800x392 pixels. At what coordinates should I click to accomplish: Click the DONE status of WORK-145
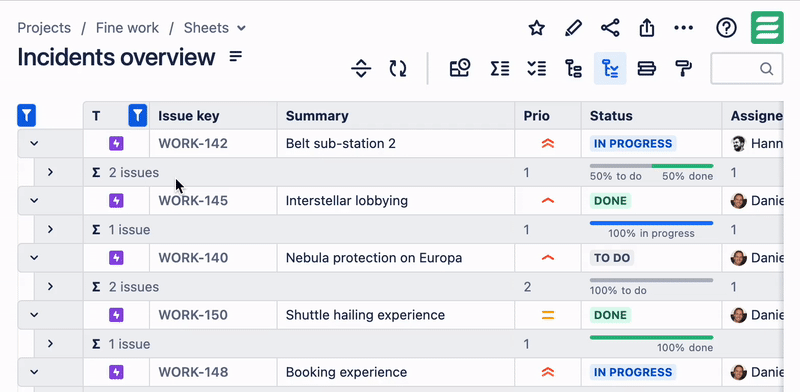coord(610,201)
